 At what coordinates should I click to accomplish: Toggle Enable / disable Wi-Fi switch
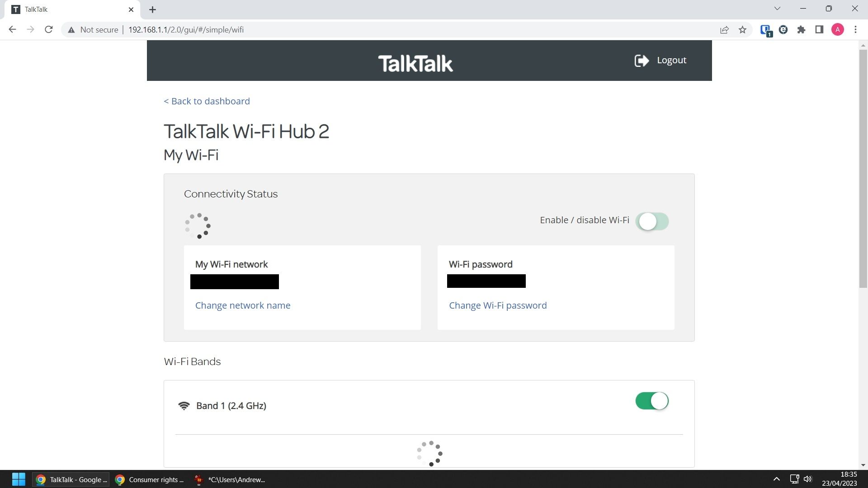click(x=652, y=221)
